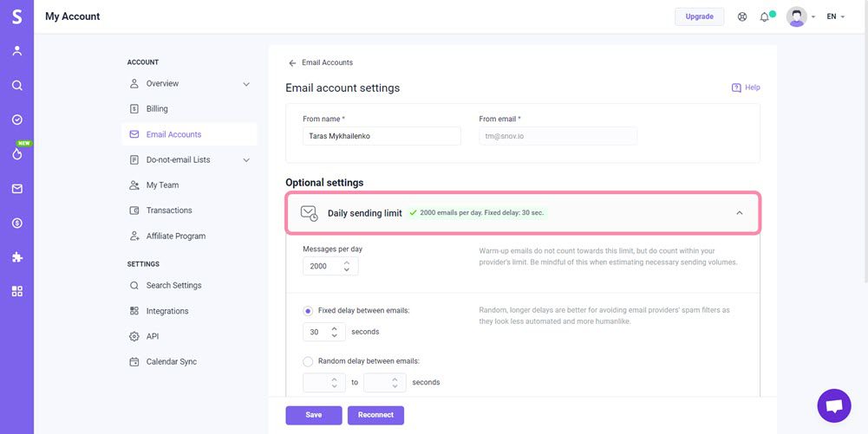Click the back arrow beside Email Accounts
The width and height of the screenshot is (868, 434).
(292, 63)
